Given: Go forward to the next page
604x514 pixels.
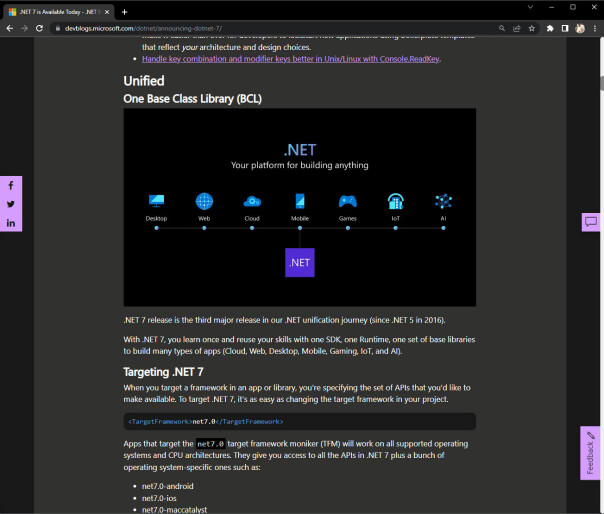Looking at the screenshot, I should [x=24, y=28].
